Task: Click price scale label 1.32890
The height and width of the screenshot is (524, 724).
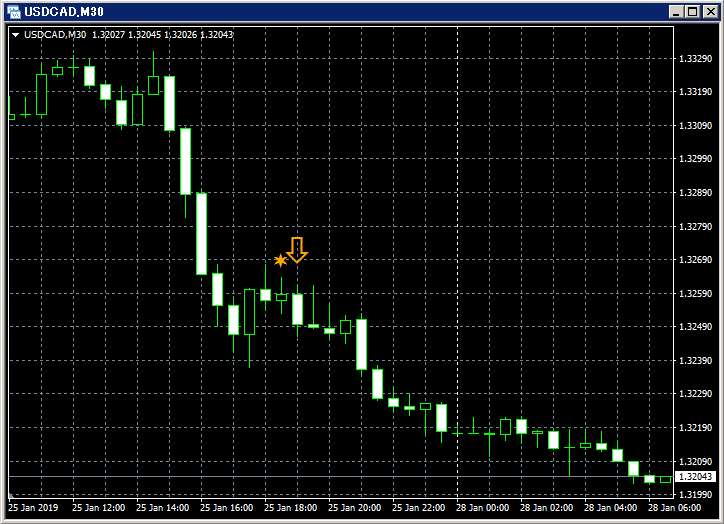Action: (x=695, y=193)
